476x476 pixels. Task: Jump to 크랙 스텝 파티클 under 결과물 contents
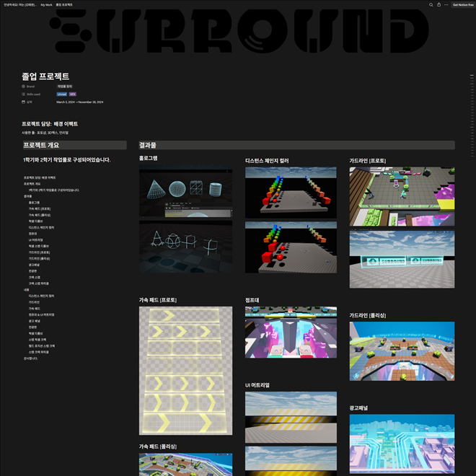(x=38, y=283)
